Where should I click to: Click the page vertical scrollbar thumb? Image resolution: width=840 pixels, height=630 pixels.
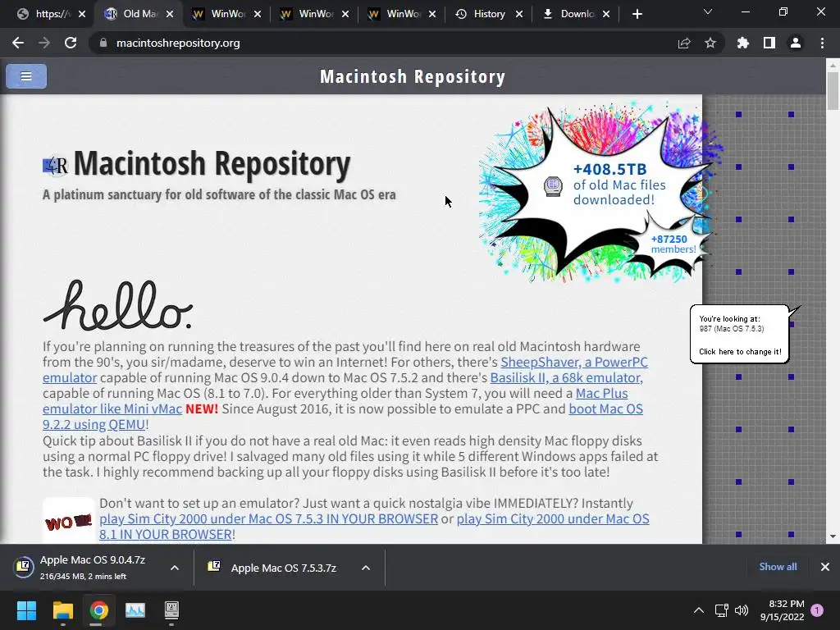[833, 91]
